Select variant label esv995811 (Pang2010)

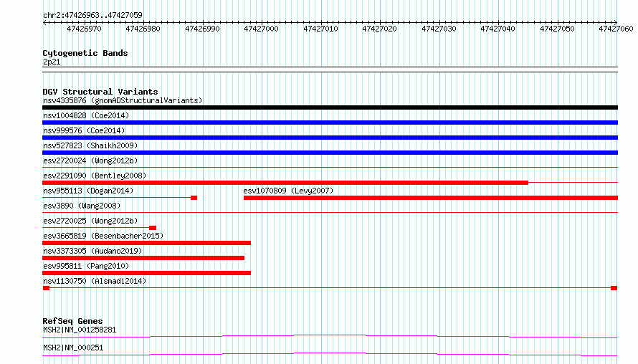pyautogui.click(x=86, y=266)
